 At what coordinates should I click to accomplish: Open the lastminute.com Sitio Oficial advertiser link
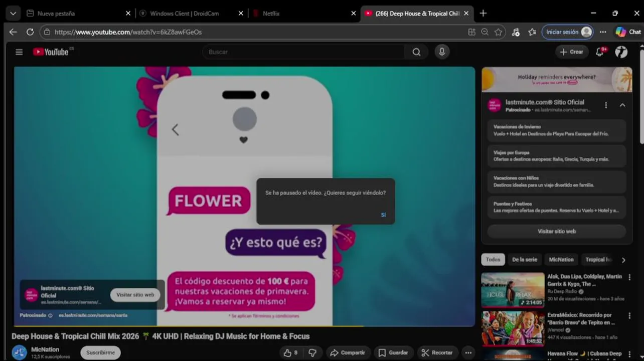545,102
